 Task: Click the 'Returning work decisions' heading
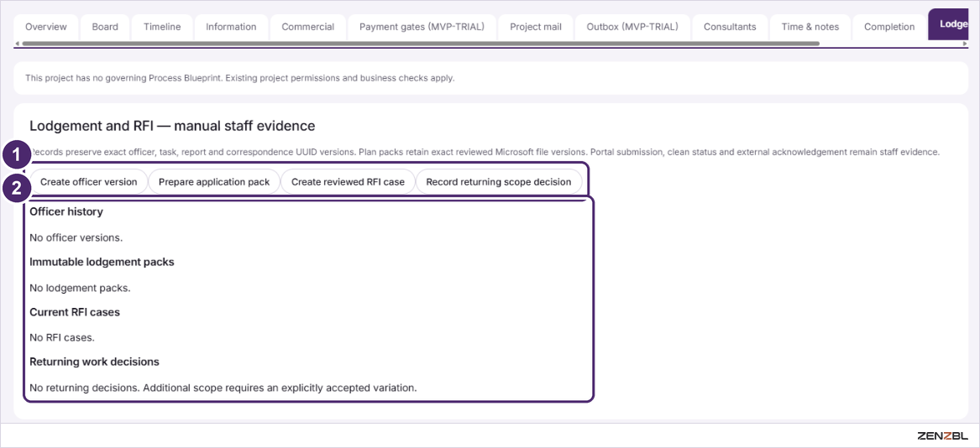pyautogui.click(x=94, y=362)
